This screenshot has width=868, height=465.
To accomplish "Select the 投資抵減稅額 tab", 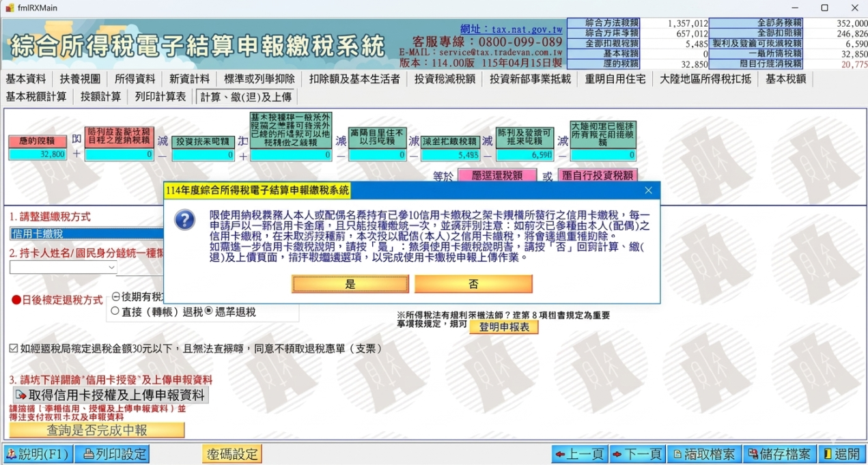I will click(x=445, y=79).
